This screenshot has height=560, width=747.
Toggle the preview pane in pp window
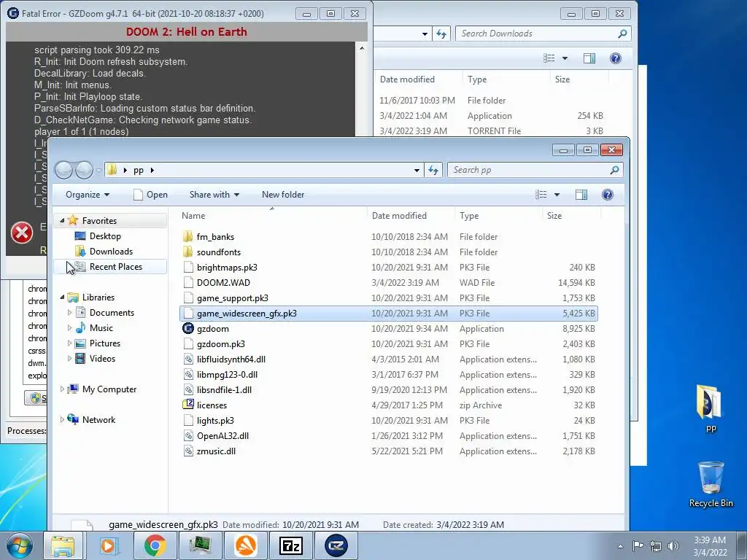581,194
